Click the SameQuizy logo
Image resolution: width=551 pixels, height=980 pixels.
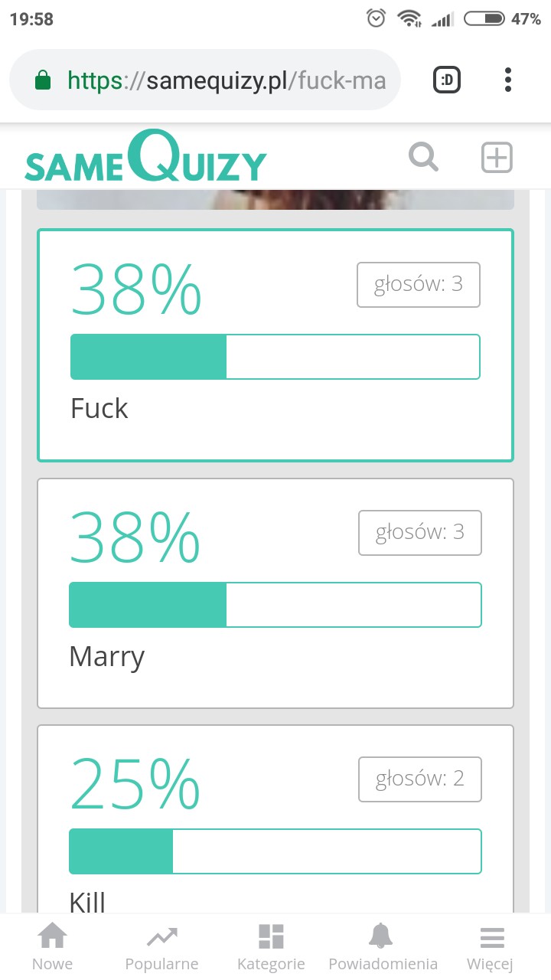(x=145, y=158)
